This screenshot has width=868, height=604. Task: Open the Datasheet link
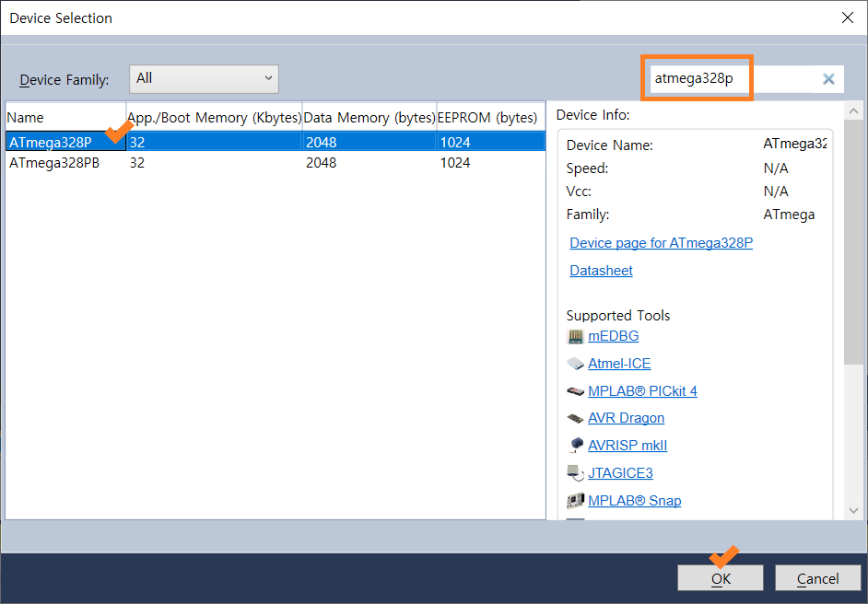(x=601, y=271)
